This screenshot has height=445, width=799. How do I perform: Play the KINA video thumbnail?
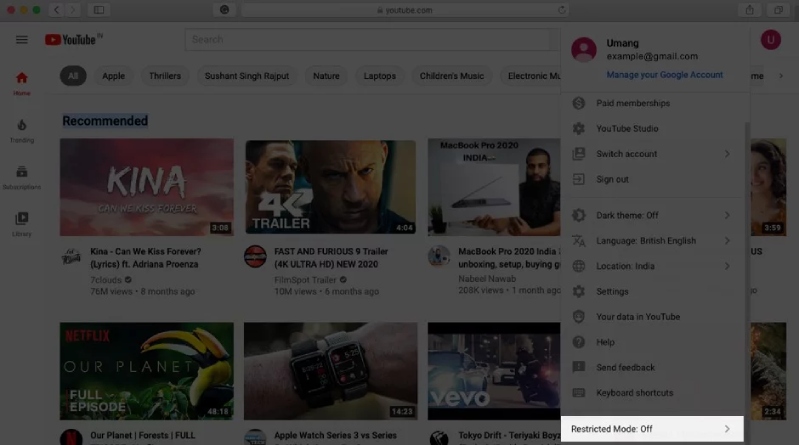pyautogui.click(x=147, y=187)
